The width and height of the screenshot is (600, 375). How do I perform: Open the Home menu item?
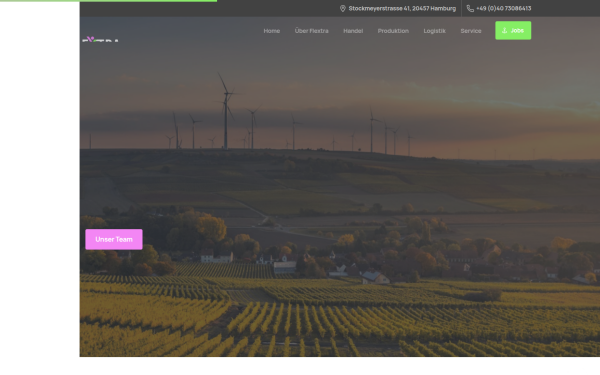(272, 31)
